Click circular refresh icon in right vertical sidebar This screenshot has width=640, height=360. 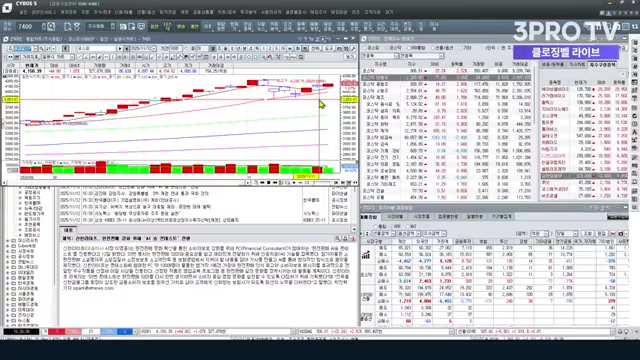(x=635, y=116)
